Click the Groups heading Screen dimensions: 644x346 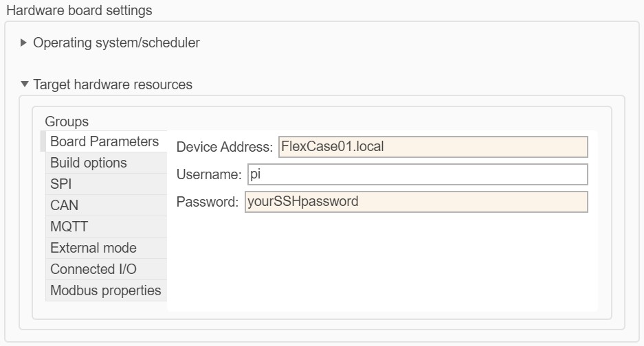[x=67, y=122]
